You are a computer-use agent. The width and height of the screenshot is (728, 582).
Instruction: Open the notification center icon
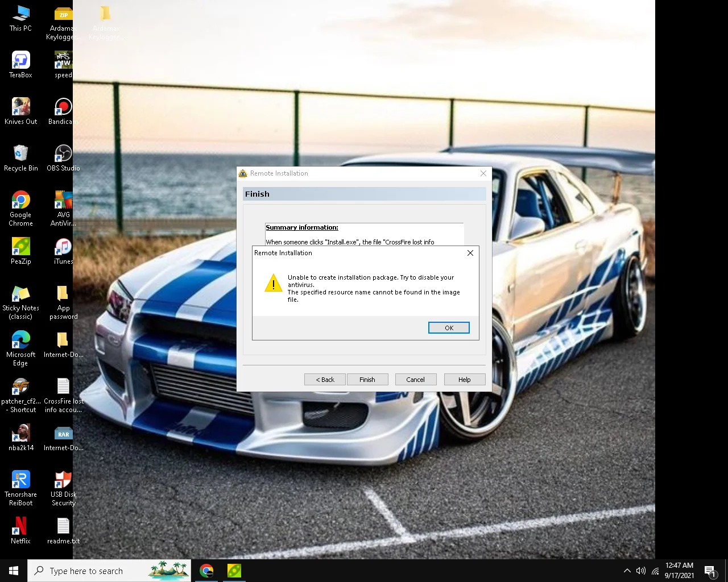(710, 571)
